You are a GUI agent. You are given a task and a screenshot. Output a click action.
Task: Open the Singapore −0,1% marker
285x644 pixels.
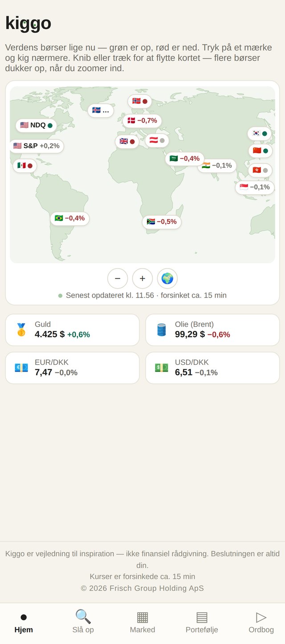point(255,187)
